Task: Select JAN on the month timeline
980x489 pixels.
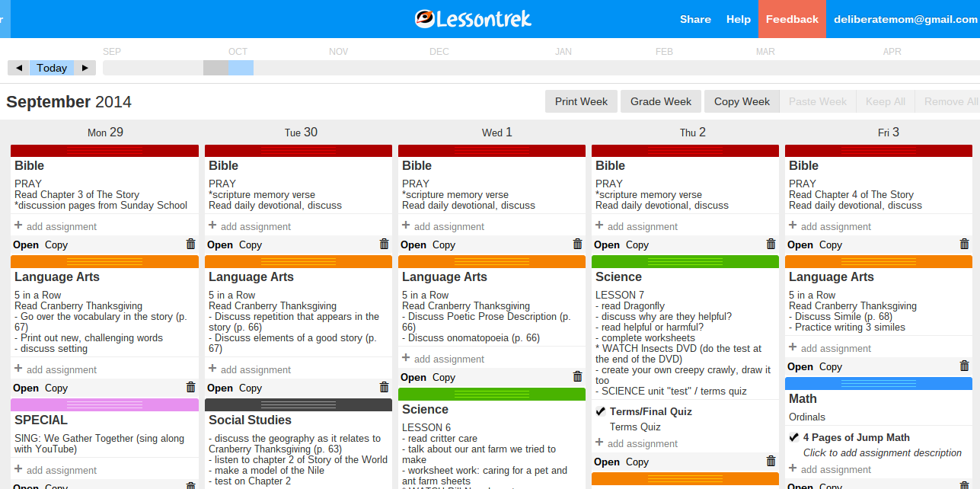Action: [x=563, y=52]
